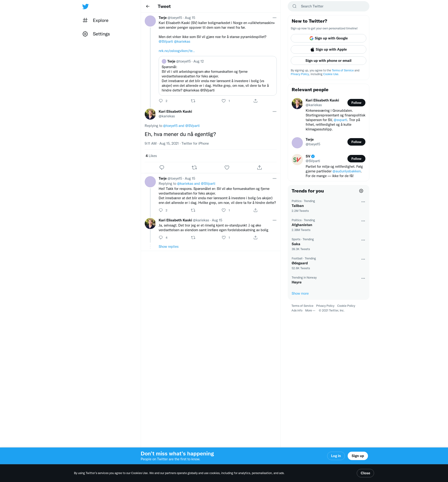Retweet Terje's "Hei! Takk for respons" tweet
The image size is (448, 482).
tap(193, 210)
